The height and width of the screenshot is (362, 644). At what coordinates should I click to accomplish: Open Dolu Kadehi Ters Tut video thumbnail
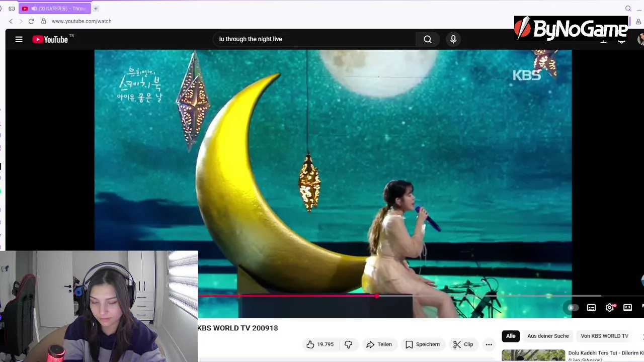[533, 355]
